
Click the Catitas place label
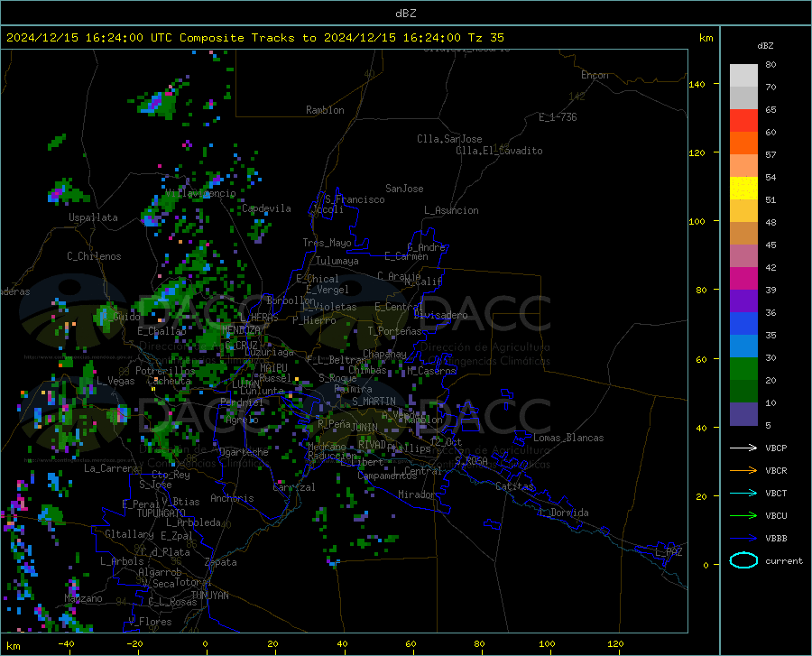click(x=515, y=486)
